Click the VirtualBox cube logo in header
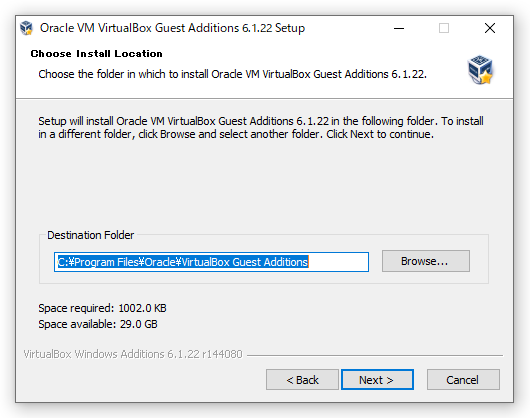 480,70
